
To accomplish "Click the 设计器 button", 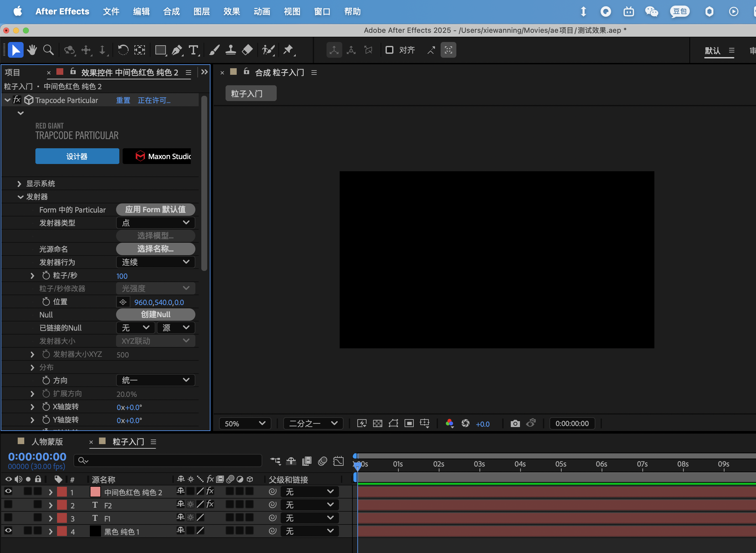I will (77, 156).
